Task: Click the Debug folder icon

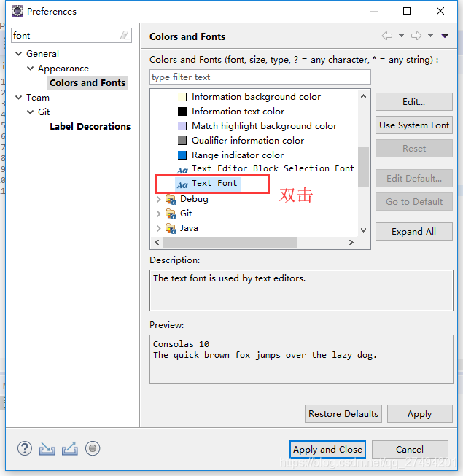Action: point(171,200)
